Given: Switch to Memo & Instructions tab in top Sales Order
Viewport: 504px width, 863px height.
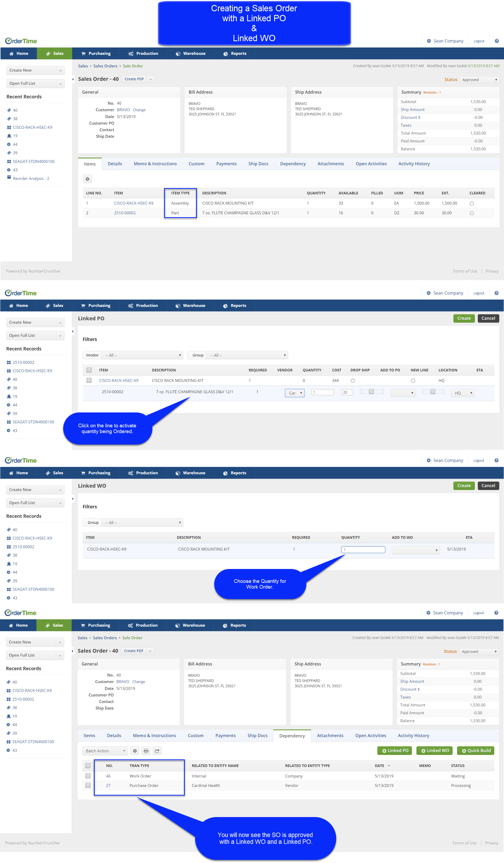Looking at the screenshot, I should click(155, 164).
